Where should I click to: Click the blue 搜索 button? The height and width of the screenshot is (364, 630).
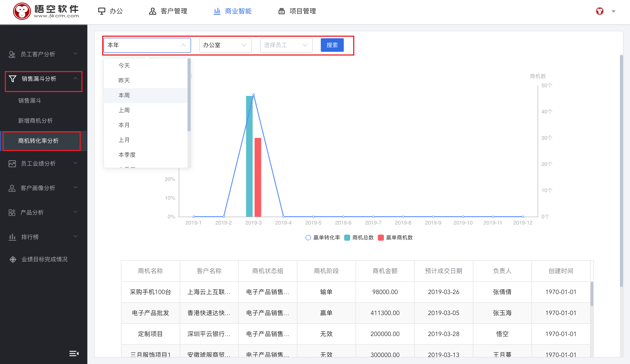coord(332,45)
